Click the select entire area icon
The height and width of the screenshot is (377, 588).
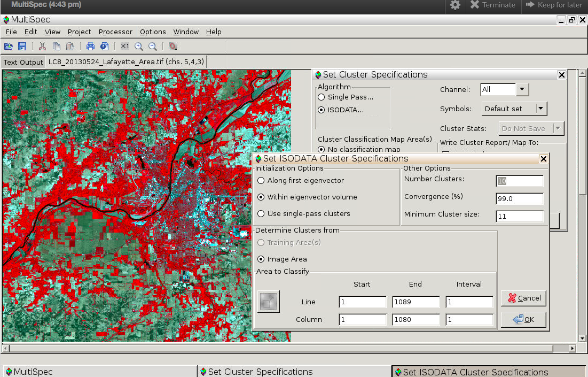[268, 302]
